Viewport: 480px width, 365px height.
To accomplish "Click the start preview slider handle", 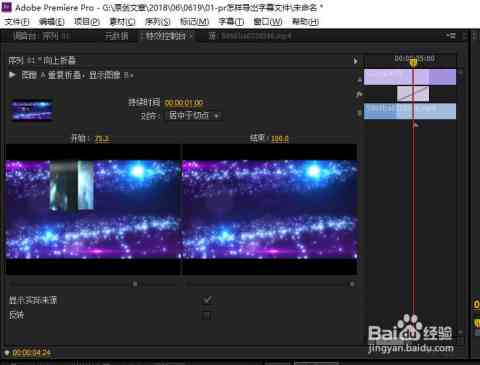I will click(135, 284).
